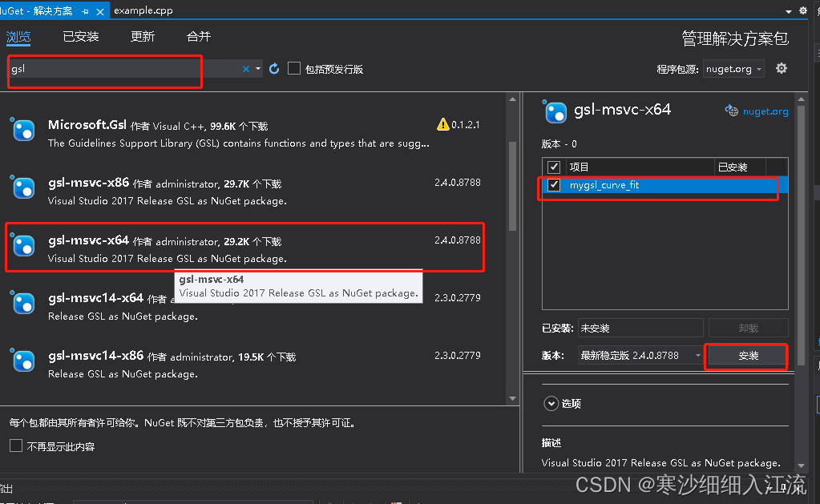
Task: Switch to the 已安装 tab
Action: click(x=80, y=36)
